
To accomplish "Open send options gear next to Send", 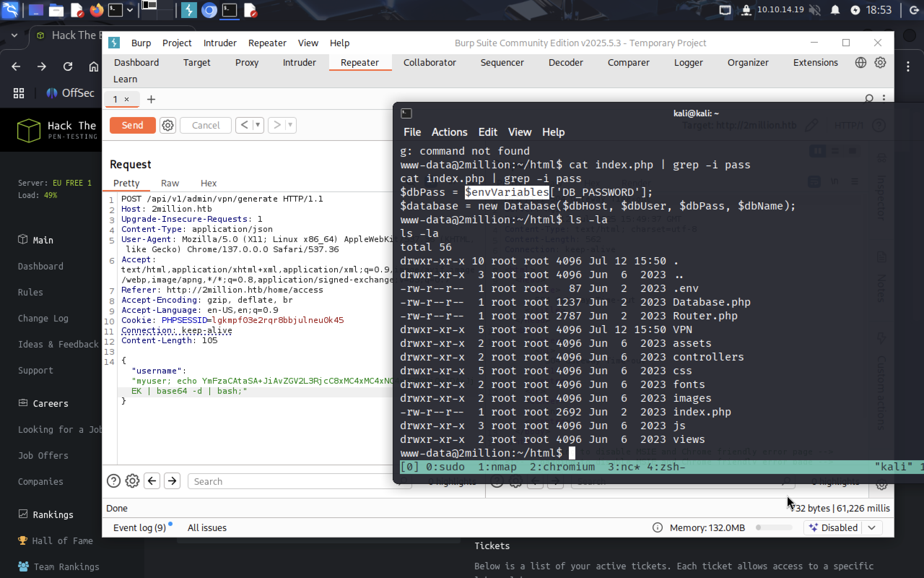I will coord(167,125).
